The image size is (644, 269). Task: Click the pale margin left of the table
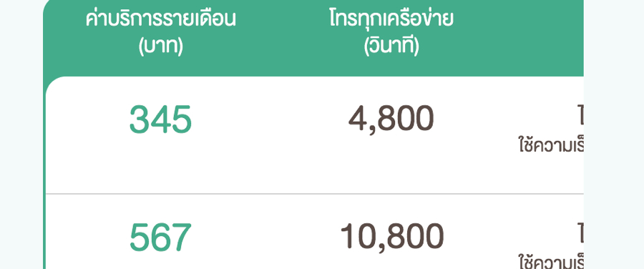pos(21,134)
